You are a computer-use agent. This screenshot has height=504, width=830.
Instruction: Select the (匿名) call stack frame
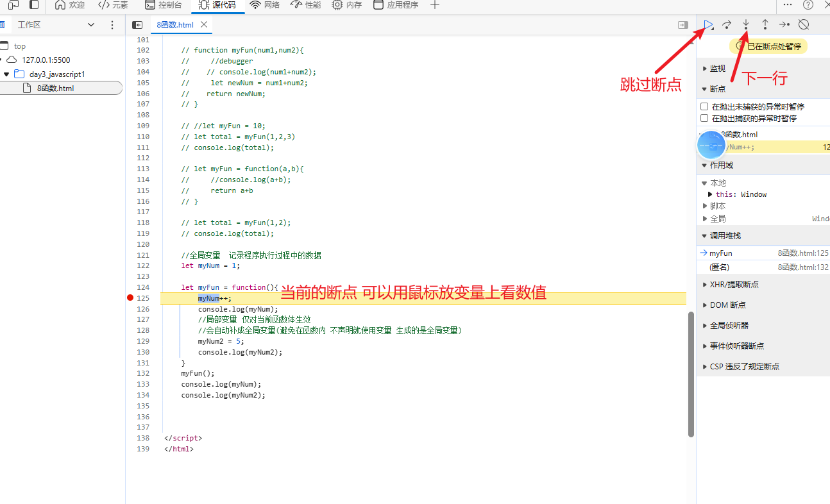tap(763, 267)
